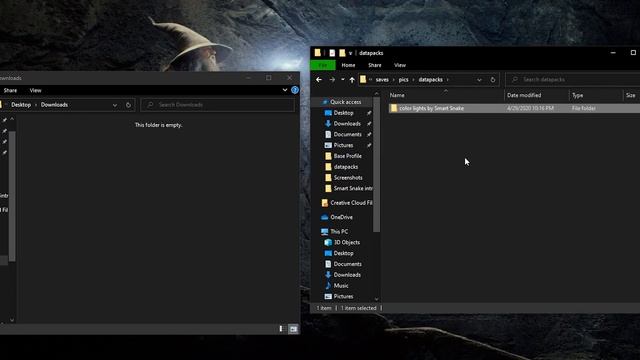Open pinned Downloads under Quick access

pyautogui.click(x=347, y=124)
